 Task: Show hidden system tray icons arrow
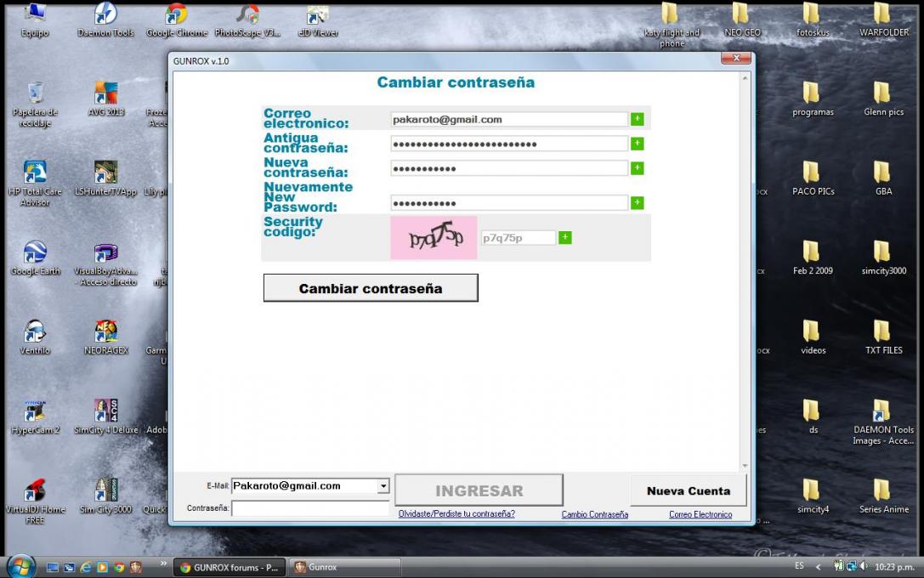click(x=818, y=567)
